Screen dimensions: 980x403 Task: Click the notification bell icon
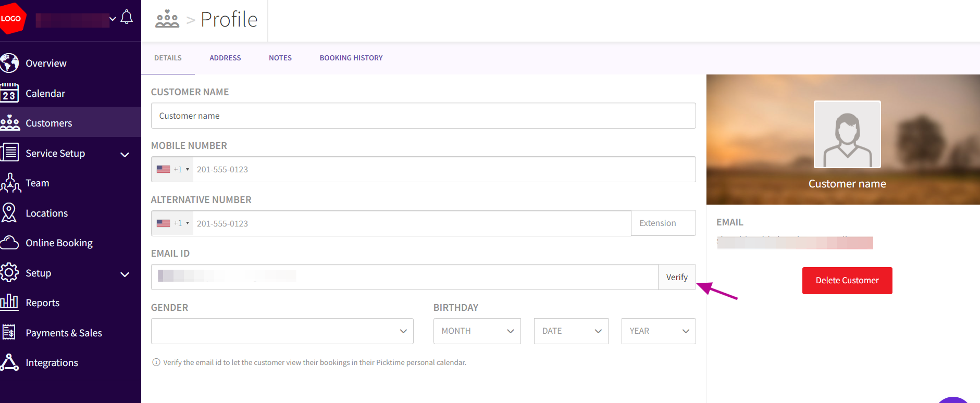tap(127, 18)
